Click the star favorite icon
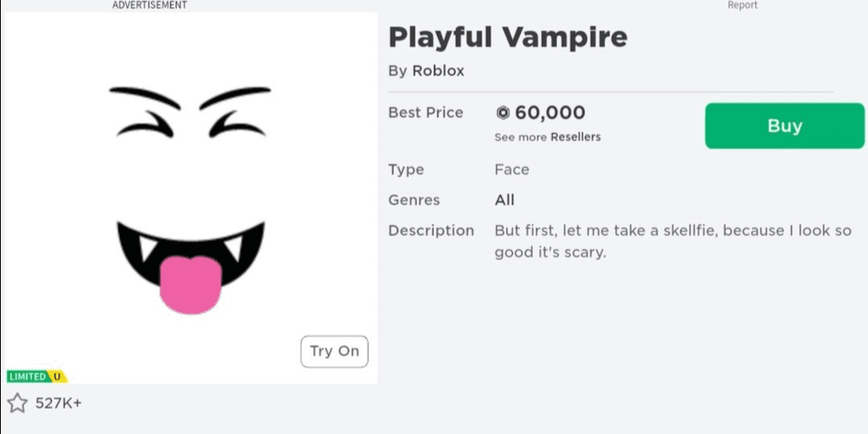 [x=17, y=403]
